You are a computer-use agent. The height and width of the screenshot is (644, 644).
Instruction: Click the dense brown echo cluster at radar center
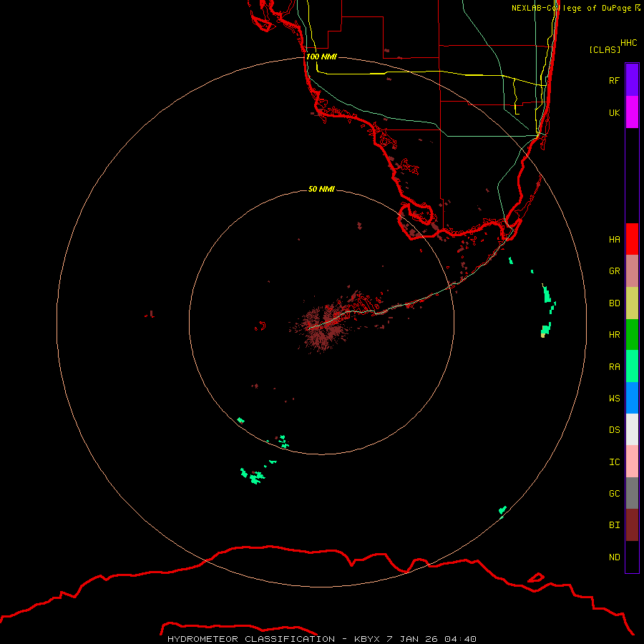click(x=323, y=328)
